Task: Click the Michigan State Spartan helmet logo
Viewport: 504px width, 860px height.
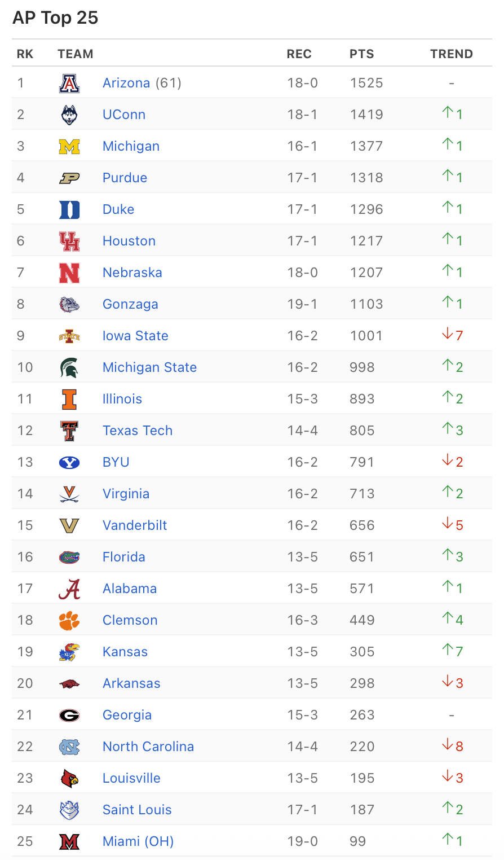Action: pyautogui.click(x=69, y=368)
